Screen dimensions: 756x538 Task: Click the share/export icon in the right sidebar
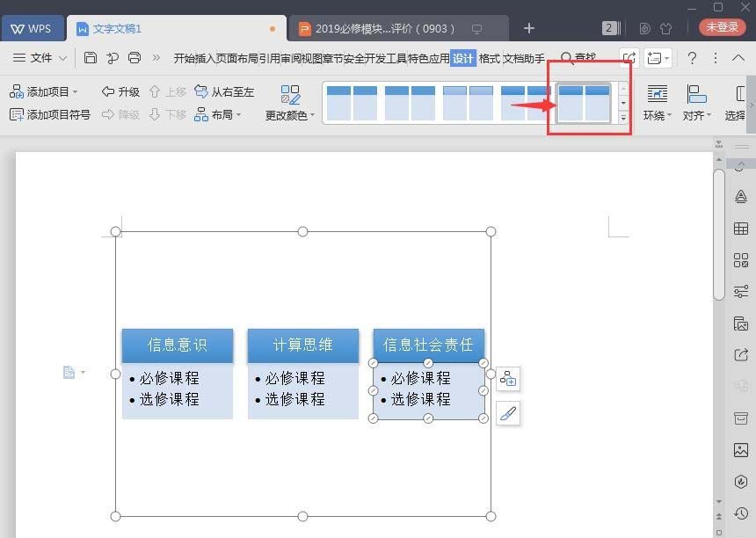click(740, 355)
